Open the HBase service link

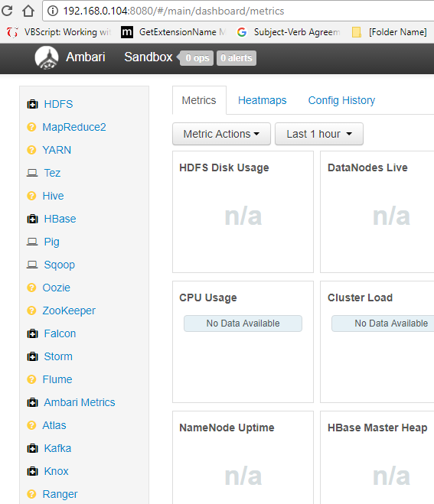coord(60,219)
